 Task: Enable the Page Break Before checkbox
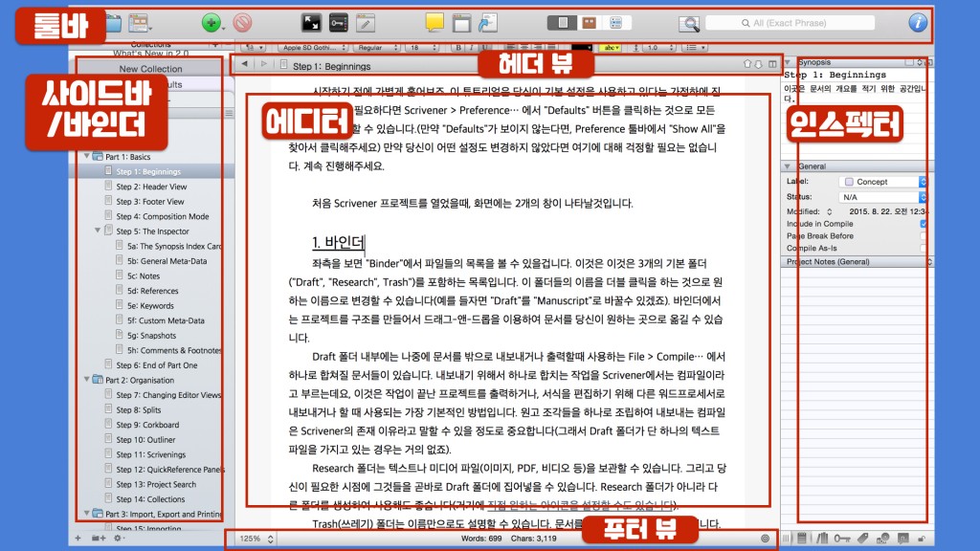coord(925,235)
